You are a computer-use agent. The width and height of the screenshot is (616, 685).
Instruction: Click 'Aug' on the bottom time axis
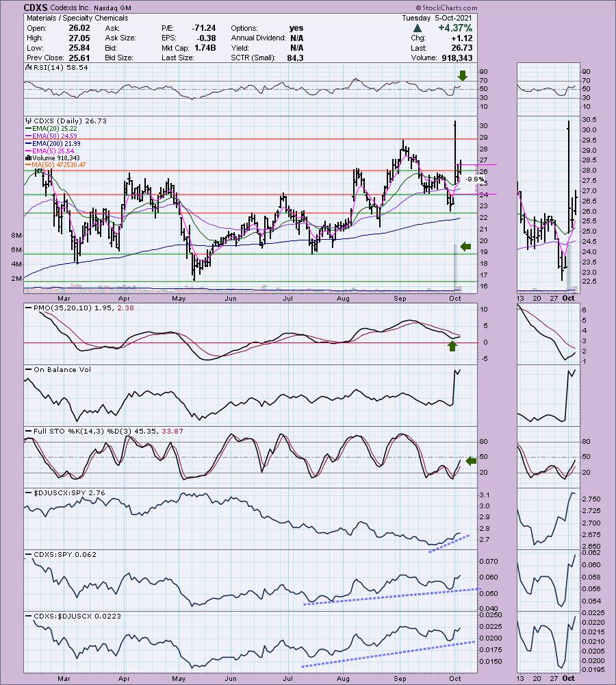click(x=343, y=679)
